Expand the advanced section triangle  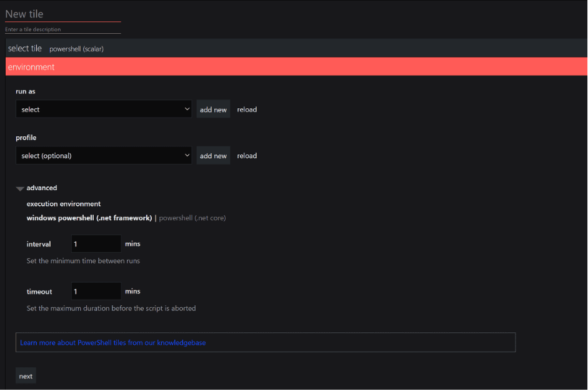click(21, 188)
